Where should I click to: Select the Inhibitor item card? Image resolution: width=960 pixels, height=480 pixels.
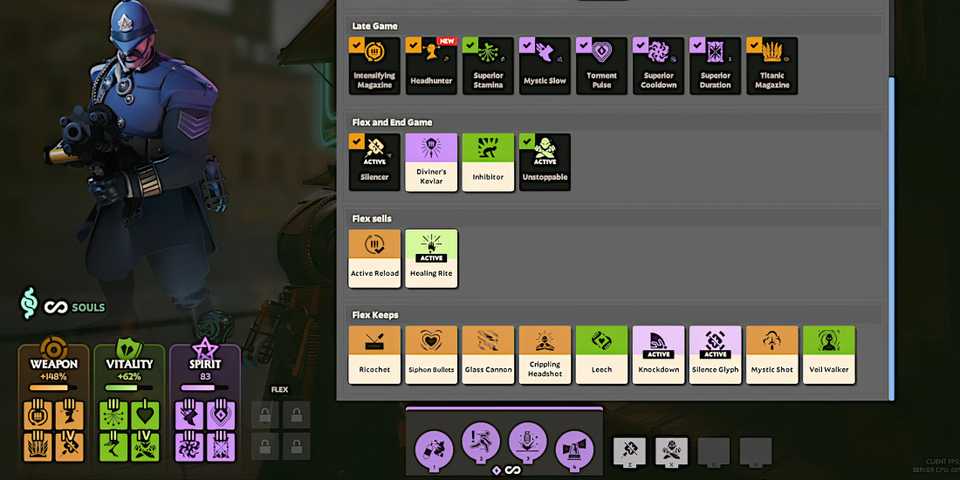click(x=488, y=162)
